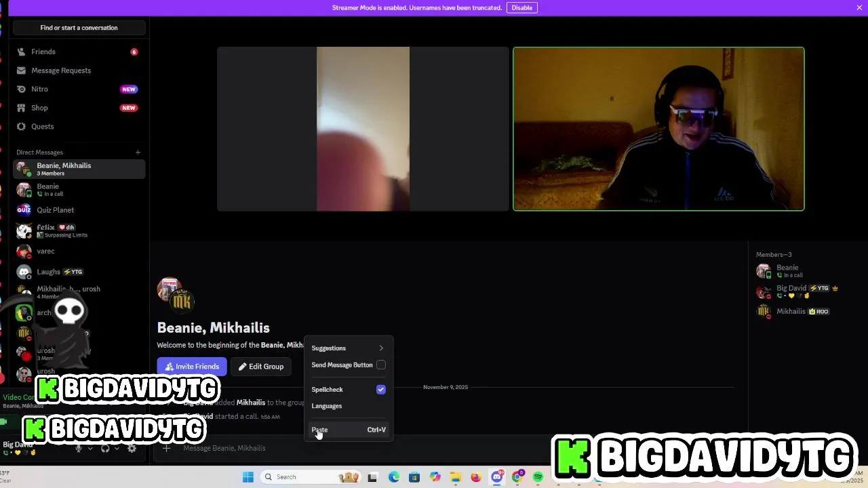This screenshot has height=488, width=868.
Task: Open Beanie, Mikhailis group conversation
Action: click(79, 169)
